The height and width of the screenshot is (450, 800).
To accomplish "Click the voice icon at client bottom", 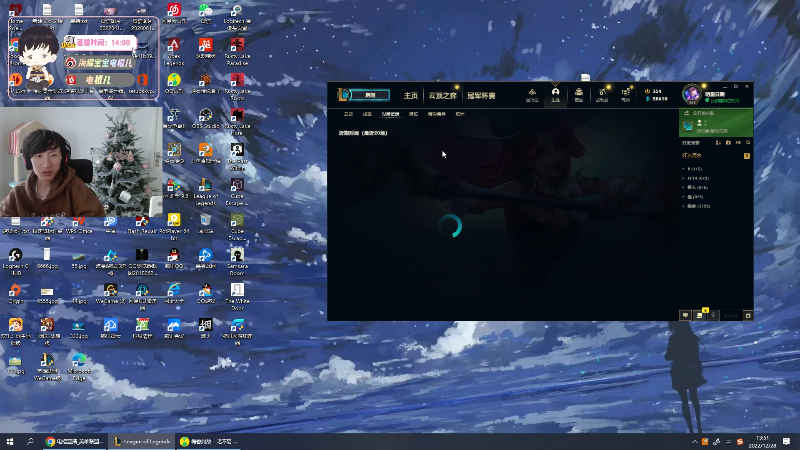I will pyautogui.click(x=713, y=315).
